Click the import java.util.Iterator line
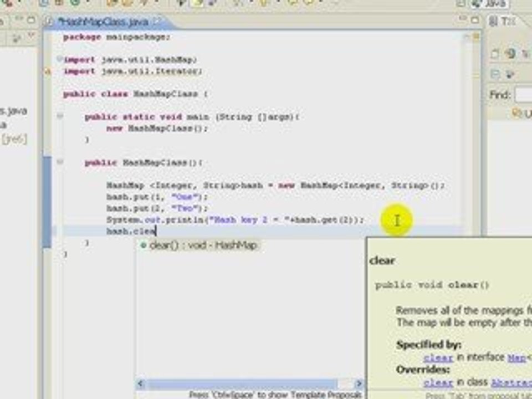This screenshot has height=399, width=532. 132,71
